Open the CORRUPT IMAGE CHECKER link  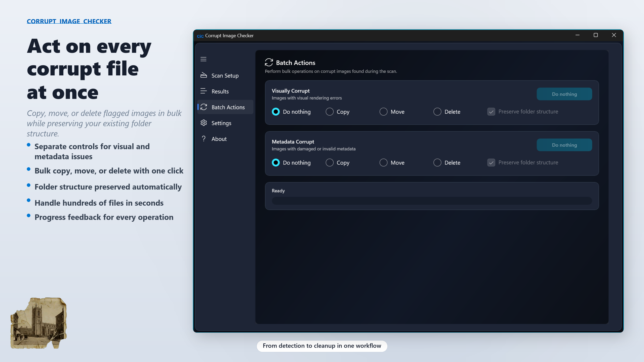click(69, 21)
